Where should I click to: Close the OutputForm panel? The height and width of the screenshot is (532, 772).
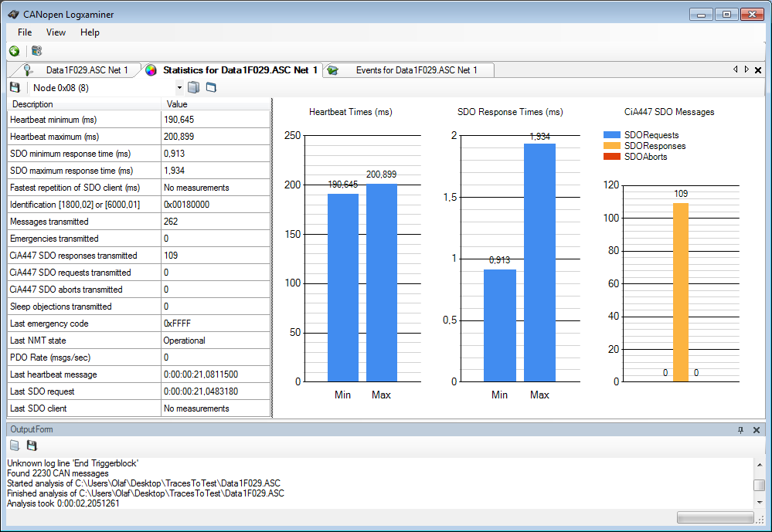tap(757, 429)
